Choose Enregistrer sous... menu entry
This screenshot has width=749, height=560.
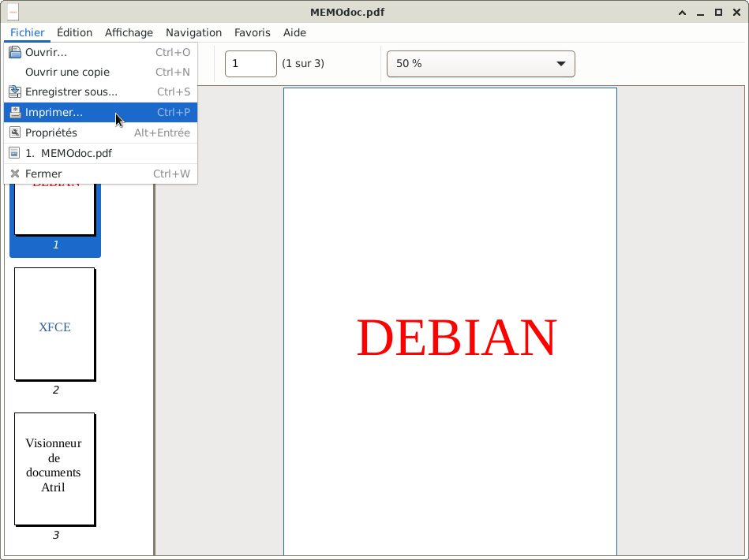coord(100,91)
